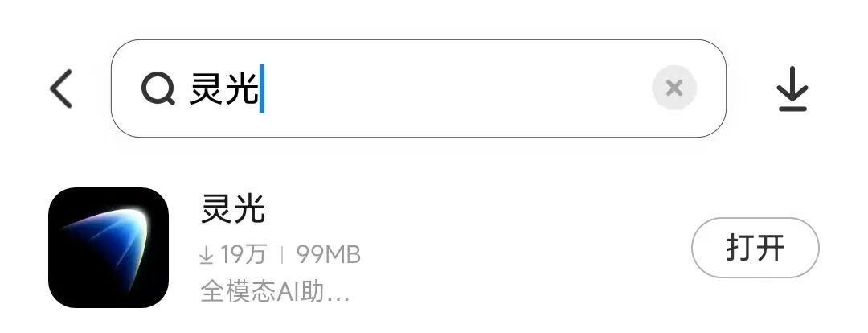Open the 灵光 app icon thumbnail
The height and width of the screenshot is (333, 868).
pyautogui.click(x=108, y=248)
